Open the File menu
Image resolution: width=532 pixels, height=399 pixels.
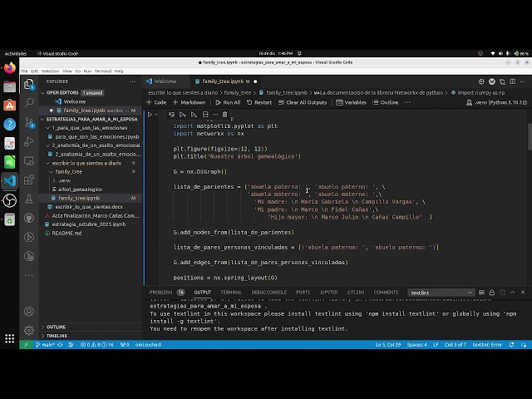point(24,71)
